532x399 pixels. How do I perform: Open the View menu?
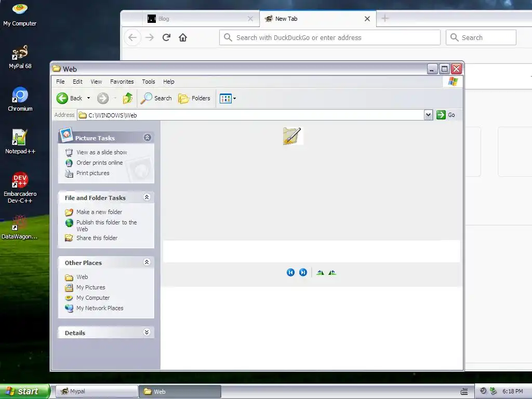(96, 82)
